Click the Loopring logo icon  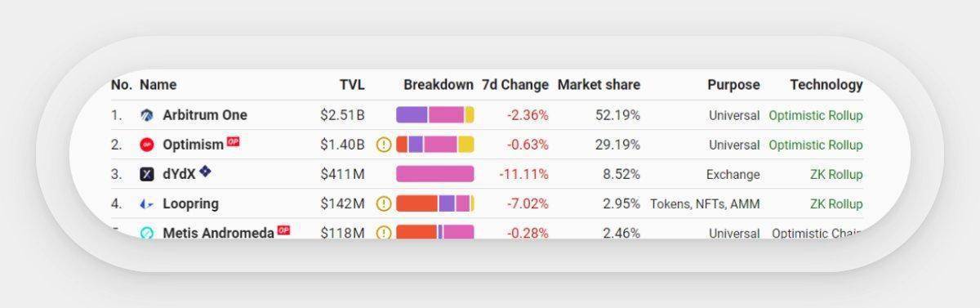[147, 203]
